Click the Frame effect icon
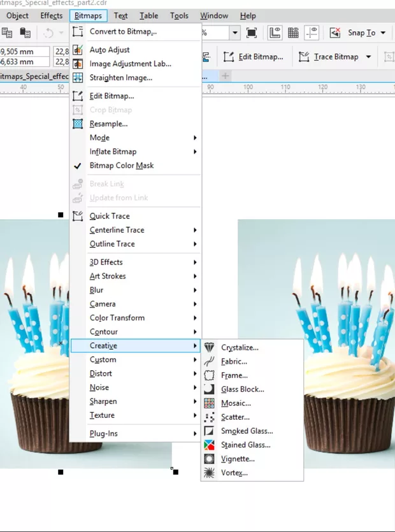This screenshot has height=532, width=395. pos(209,375)
